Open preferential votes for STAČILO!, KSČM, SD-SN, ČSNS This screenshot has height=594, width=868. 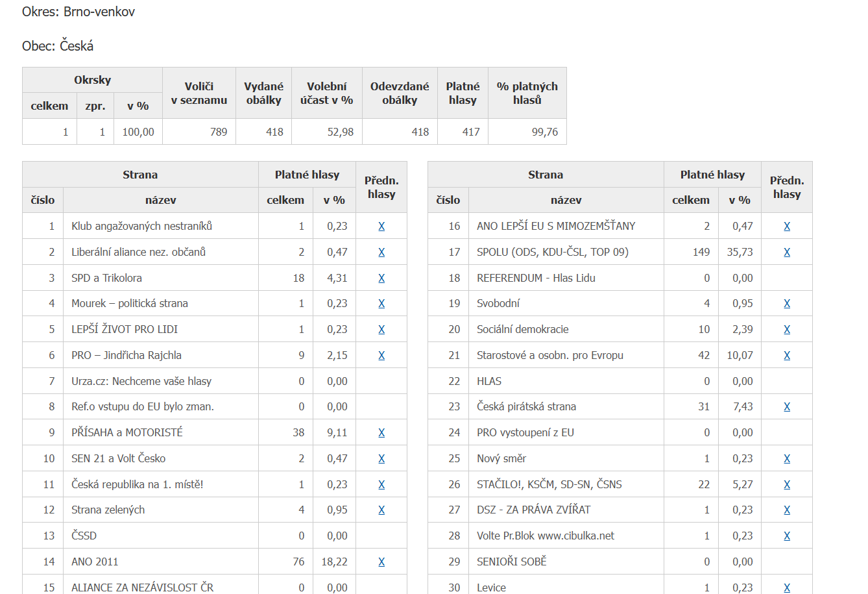787,484
